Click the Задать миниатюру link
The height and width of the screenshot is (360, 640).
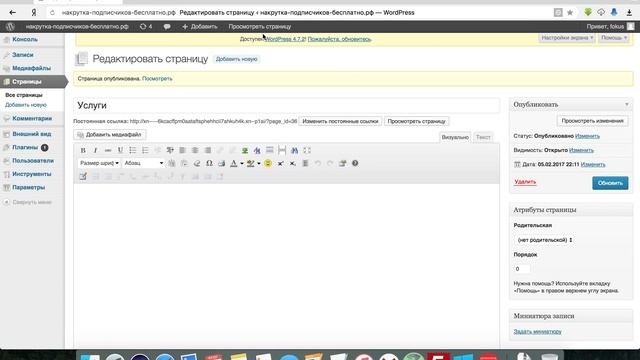coord(537,331)
